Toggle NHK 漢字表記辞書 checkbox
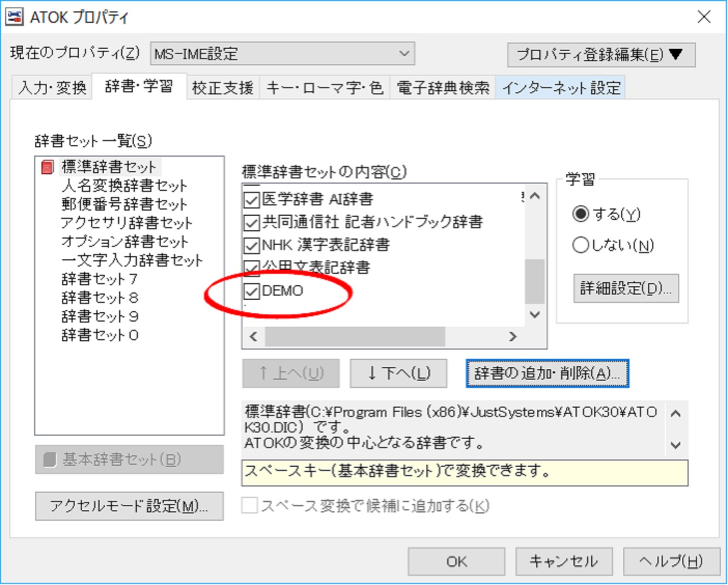The width and height of the screenshot is (728, 585). pos(251,245)
